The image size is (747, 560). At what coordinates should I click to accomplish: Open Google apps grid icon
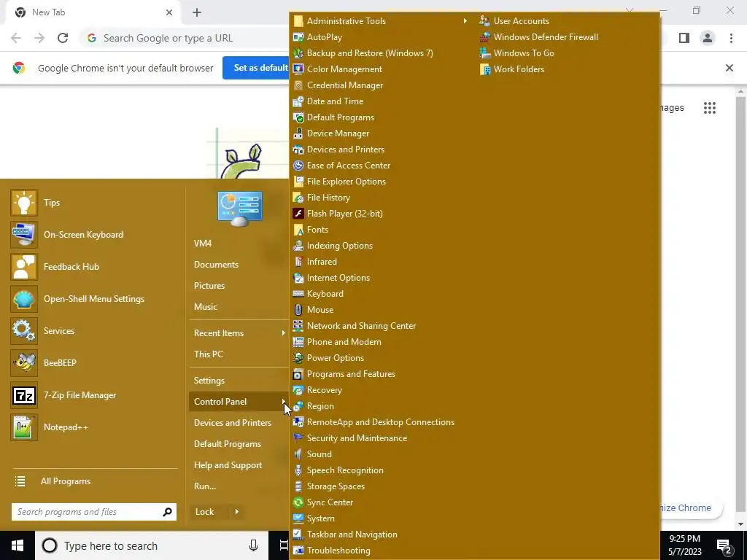click(709, 108)
